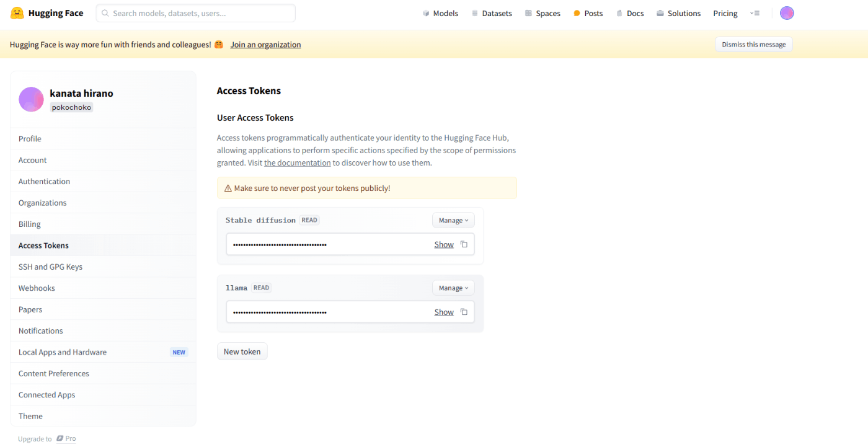Click the Upgrade to Pro link
The height and width of the screenshot is (447, 868).
coord(47,438)
